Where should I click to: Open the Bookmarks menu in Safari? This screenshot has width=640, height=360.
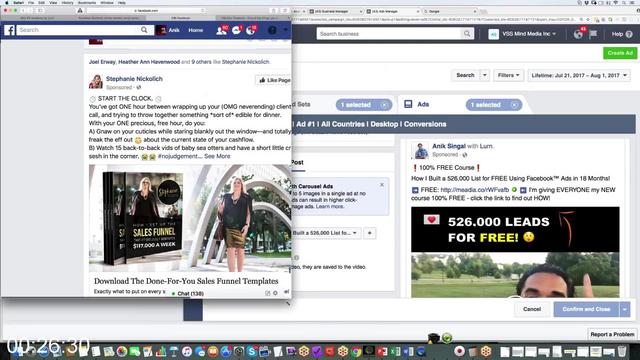87,2
